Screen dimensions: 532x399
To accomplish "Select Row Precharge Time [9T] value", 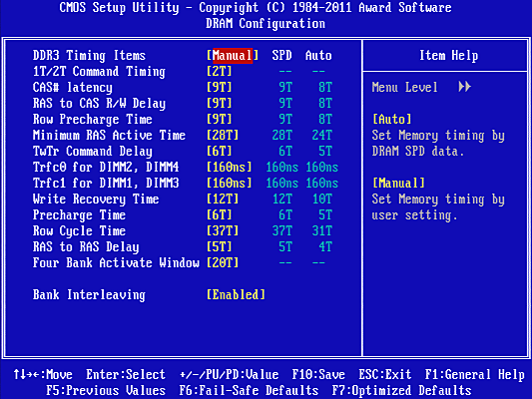I will [220, 120].
